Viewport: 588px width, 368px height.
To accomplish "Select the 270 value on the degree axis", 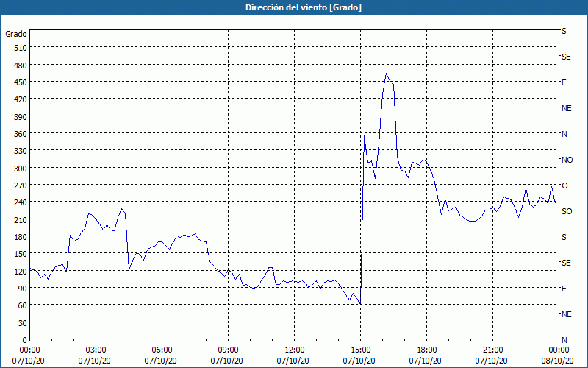I will pos(21,185).
